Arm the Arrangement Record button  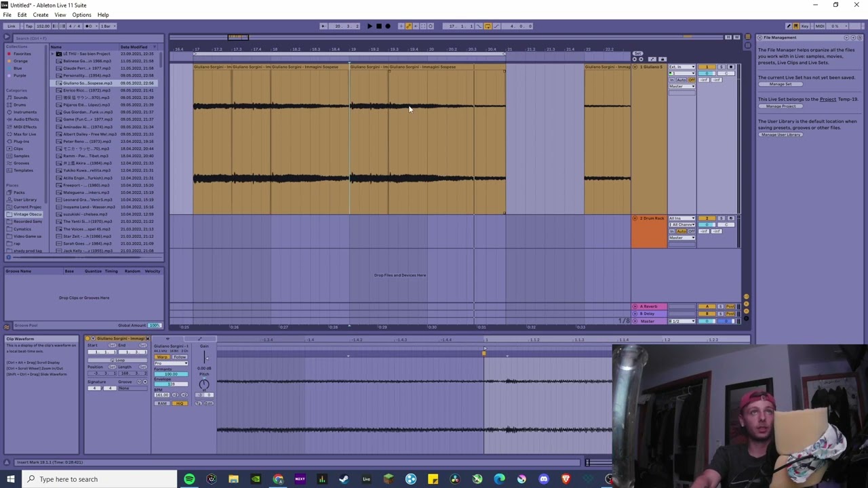click(388, 26)
